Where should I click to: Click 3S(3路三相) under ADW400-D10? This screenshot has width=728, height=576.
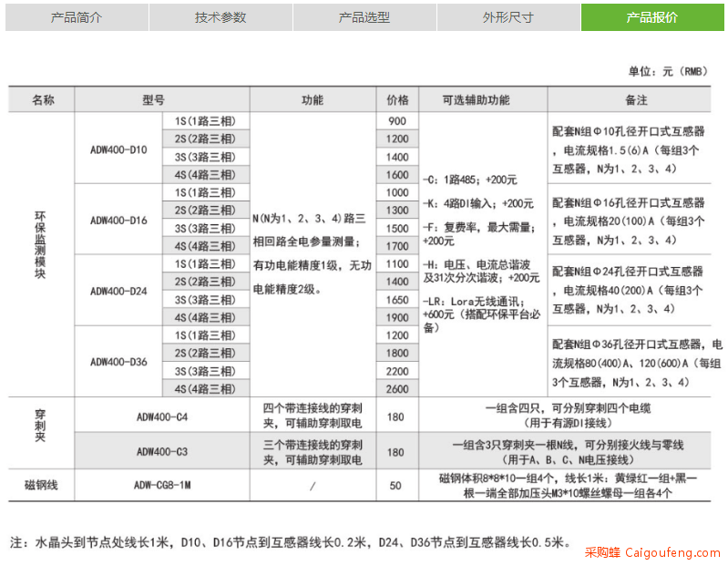pos(205,157)
